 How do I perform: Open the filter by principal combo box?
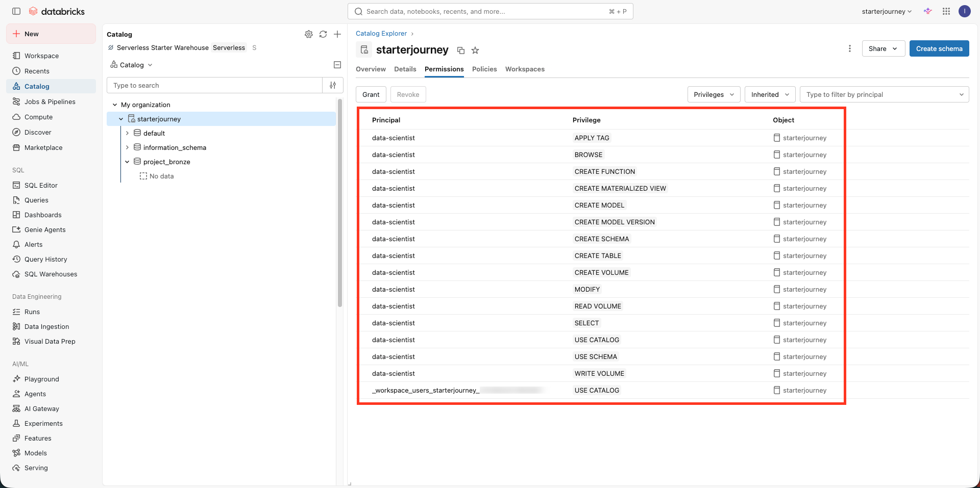(885, 94)
